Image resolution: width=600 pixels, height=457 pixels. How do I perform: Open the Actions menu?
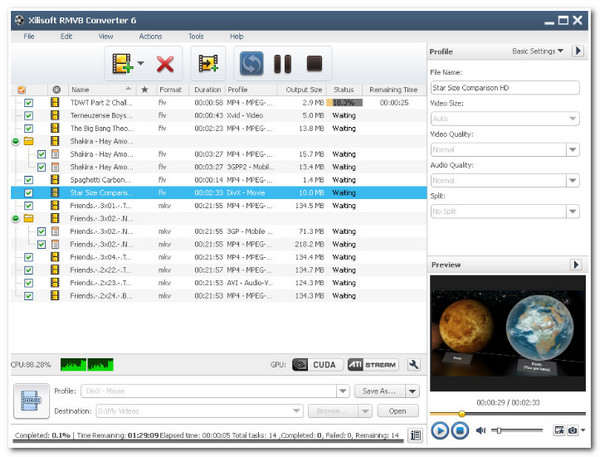150,36
